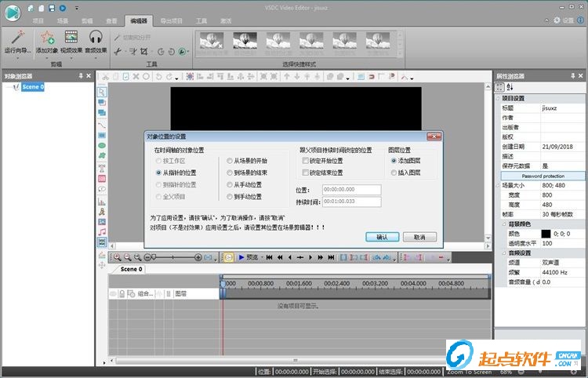
Task: Check the 锁定结束位置 checkbox
Action: point(305,173)
